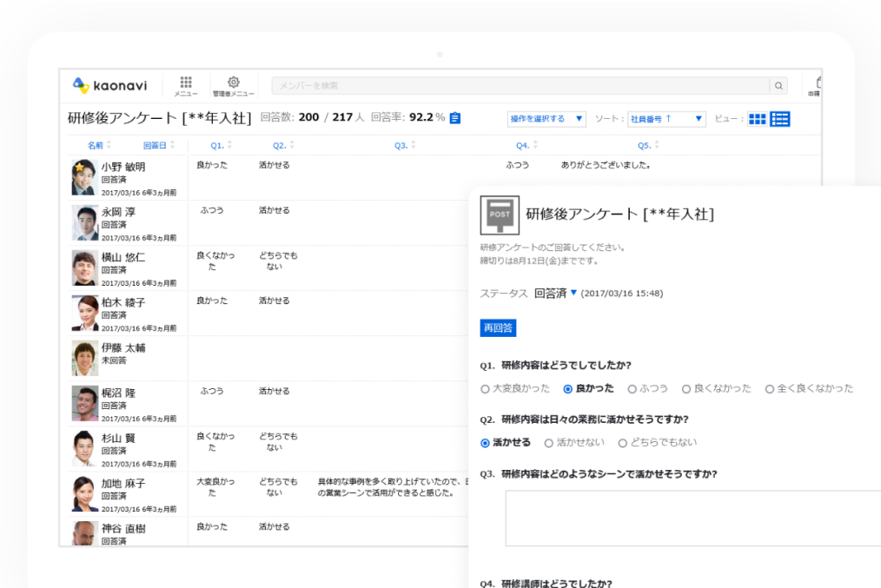Select the list view icon
This screenshot has width=881, height=588.
tap(779, 119)
